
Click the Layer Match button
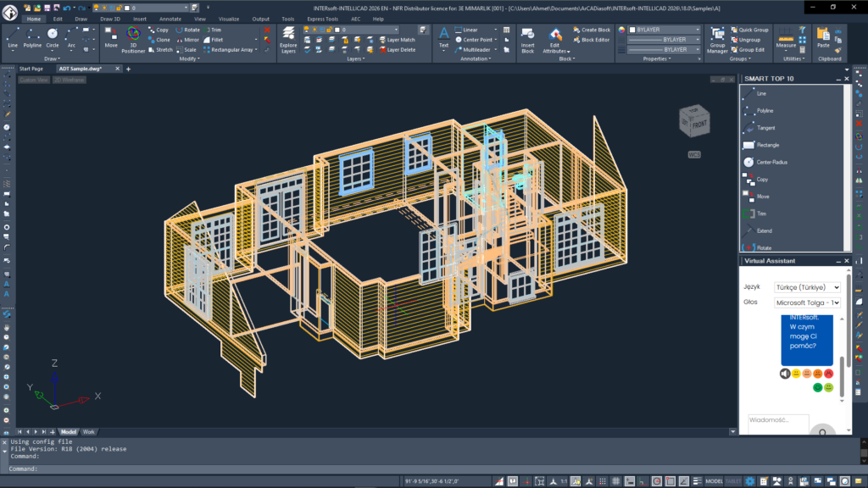point(397,40)
